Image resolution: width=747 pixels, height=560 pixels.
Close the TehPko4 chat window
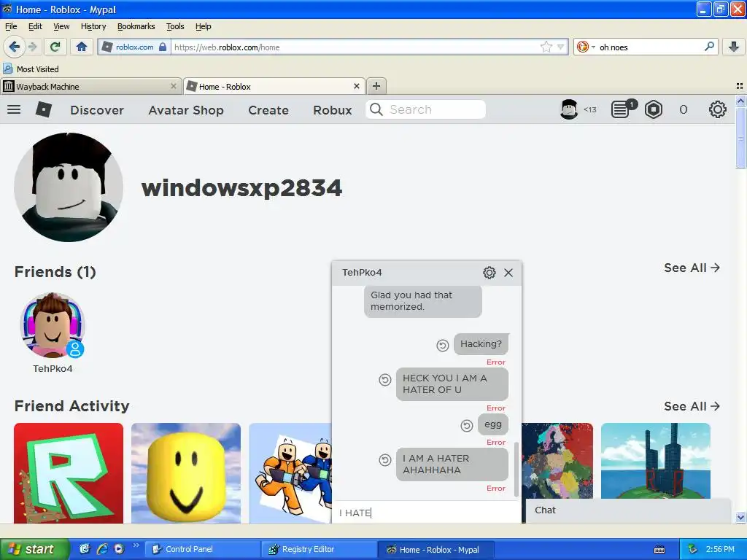[508, 273]
